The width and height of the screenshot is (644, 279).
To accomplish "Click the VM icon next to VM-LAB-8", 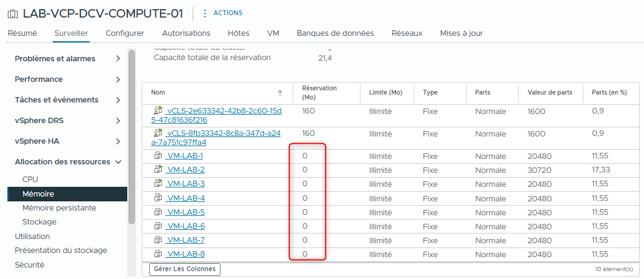I will 158,254.
